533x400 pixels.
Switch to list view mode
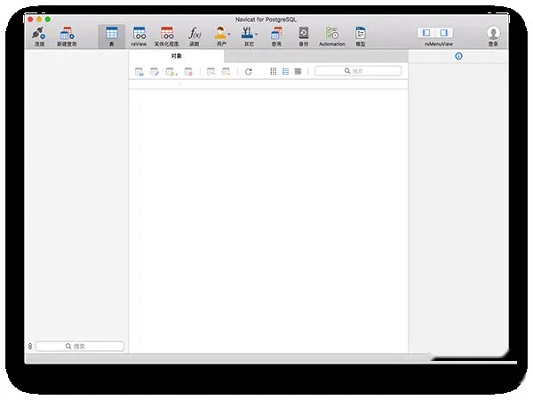pos(286,71)
